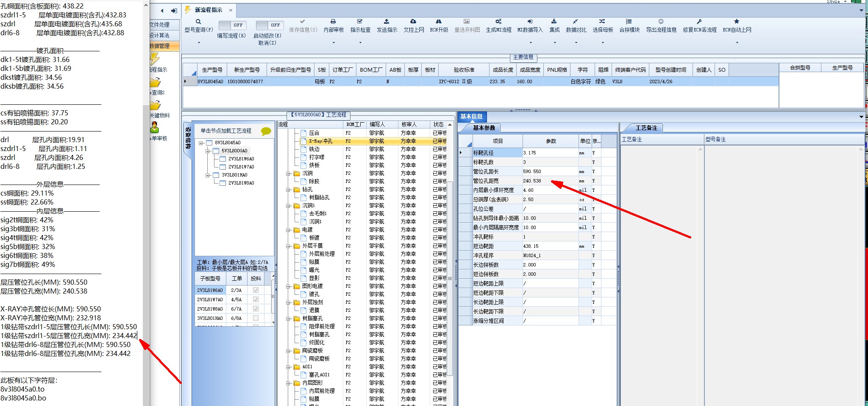Click the 基本信息 panel collapse arrow
The height and width of the screenshot is (406, 868).
(x=862, y=117)
